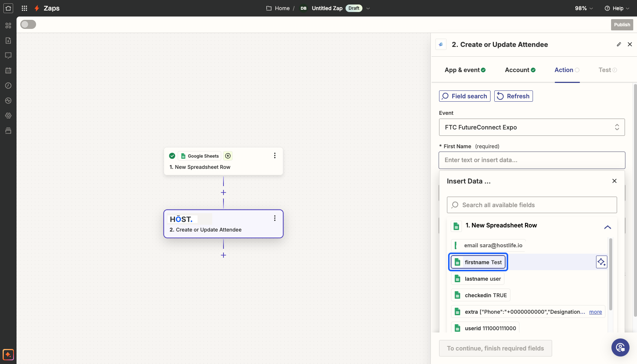
Task: Open the Assets sidebar icon
Action: pyautogui.click(x=8, y=26)
